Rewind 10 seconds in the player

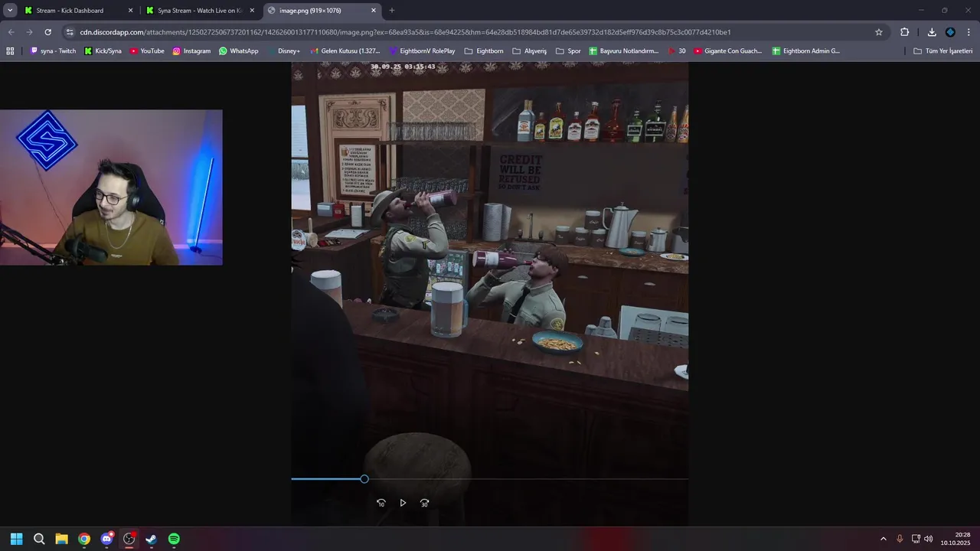[381, 503]
